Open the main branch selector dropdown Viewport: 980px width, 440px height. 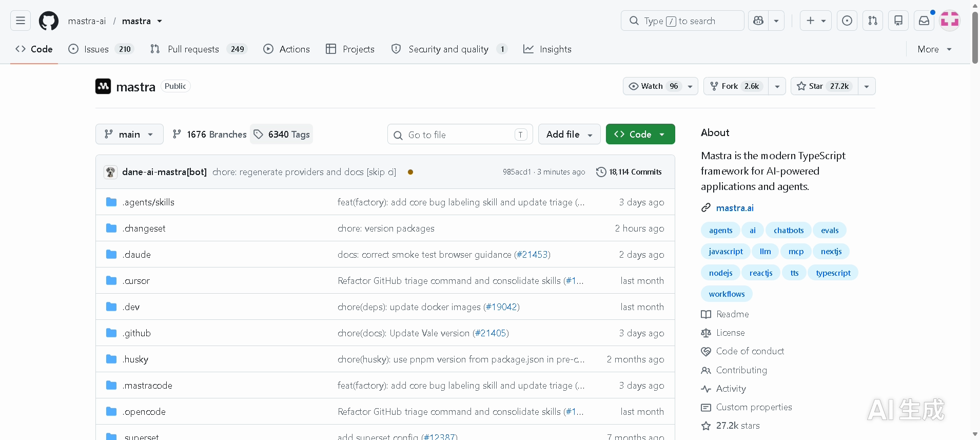click(x=129, y=134)
